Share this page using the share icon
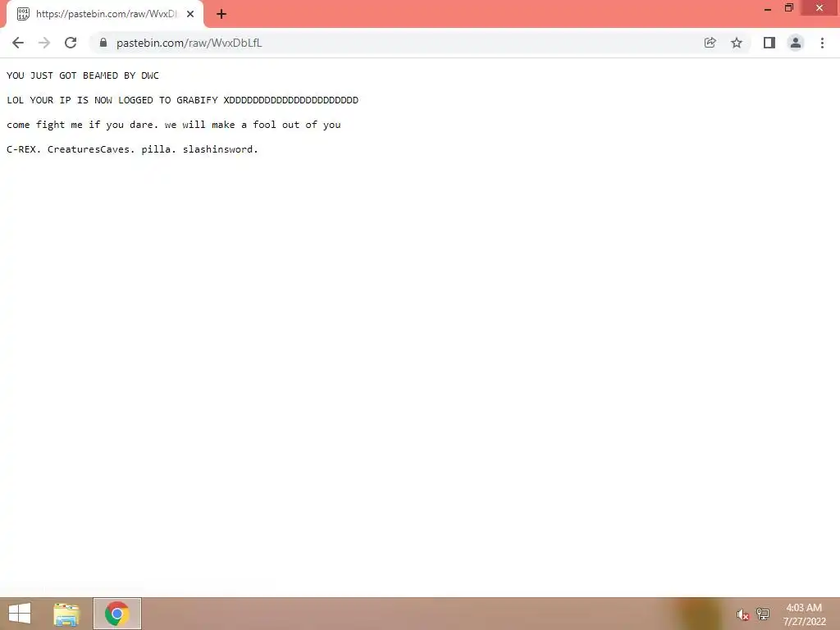 pos(710,43)
